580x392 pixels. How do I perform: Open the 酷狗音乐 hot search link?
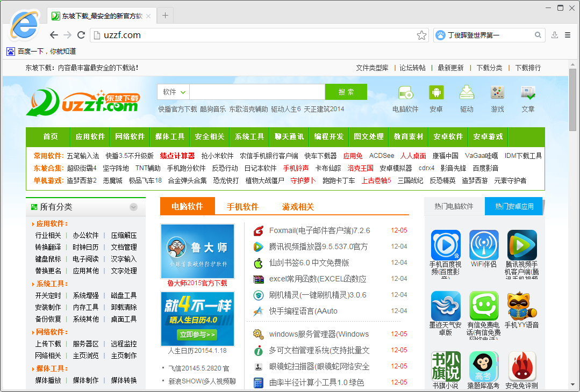tap(213, 109)
